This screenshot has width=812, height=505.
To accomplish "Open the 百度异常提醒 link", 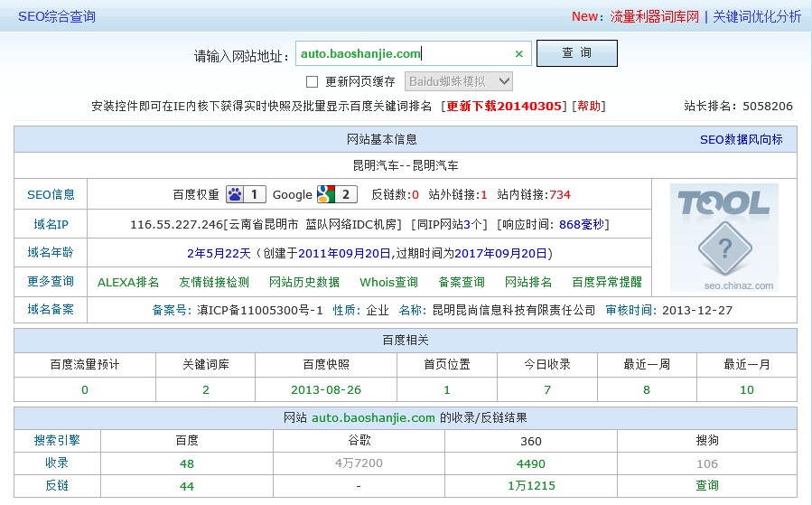I will point(607,282).
